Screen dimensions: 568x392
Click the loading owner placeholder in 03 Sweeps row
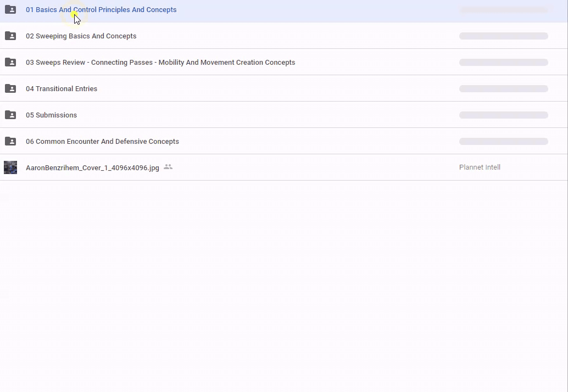pyautogui.click(x=503, y=63)
